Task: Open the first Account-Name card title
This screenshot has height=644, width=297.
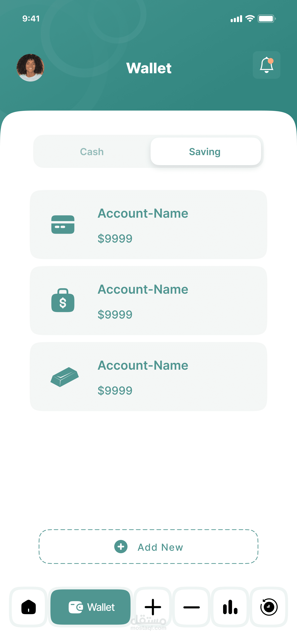Action: pos(143,214)
